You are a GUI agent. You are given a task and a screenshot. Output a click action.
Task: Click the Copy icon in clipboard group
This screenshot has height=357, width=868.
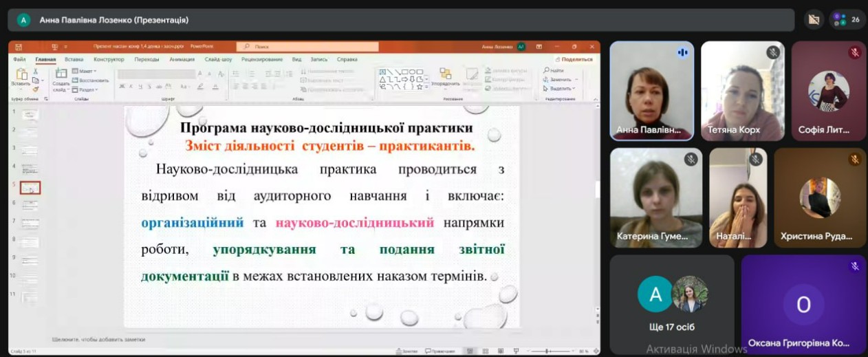pyautogui.click(x=36, y=79)
